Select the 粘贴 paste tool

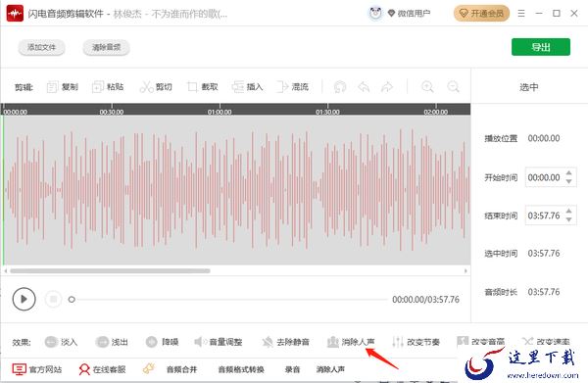click(108, 87)
